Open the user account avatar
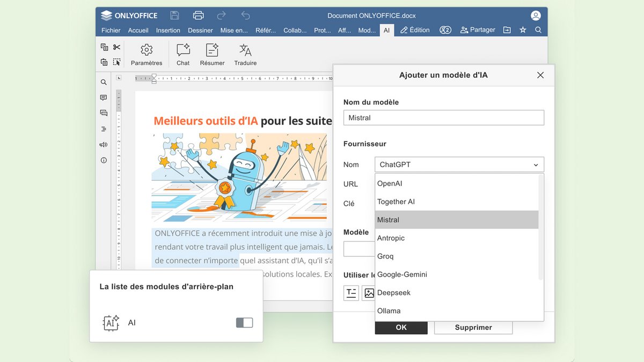The width and height of the screenshot is (644, 362). [x=536, y=16]
